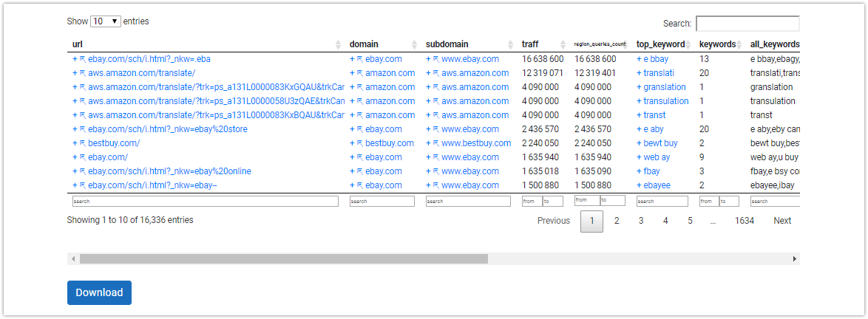Click the horizontal scrollbar thumb
The image size is (868, 319).
(284, 258)
